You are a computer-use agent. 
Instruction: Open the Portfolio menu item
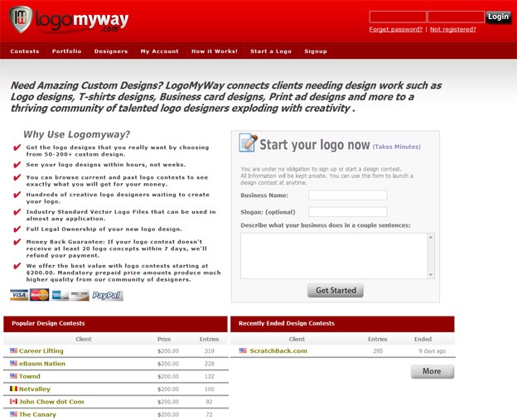click(66, 51)
